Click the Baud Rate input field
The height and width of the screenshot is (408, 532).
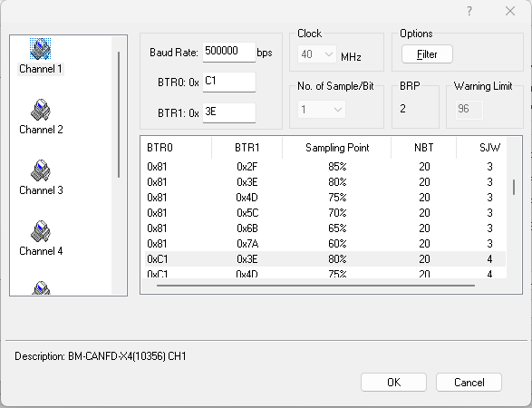pyautogui.click(x=229, y=52)
